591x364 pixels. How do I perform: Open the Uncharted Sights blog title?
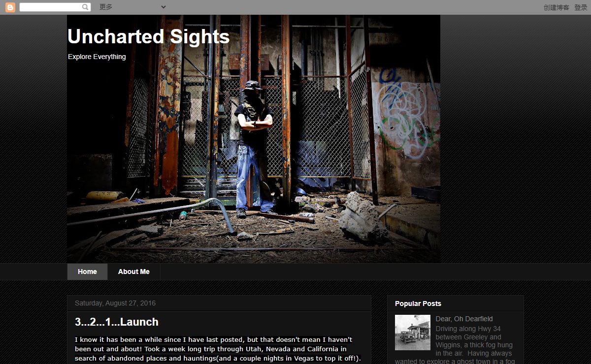click(148, 37)
